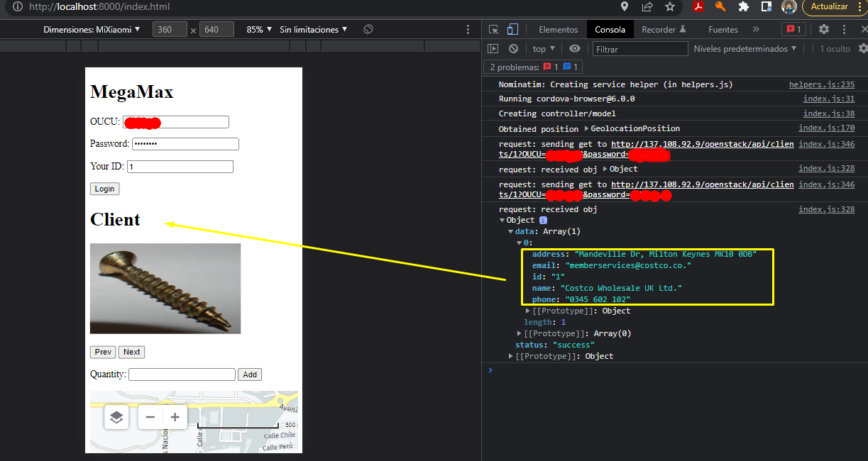Bookmark page with the star icon
The width and height of the screenshot is (868, 461).
pos(670,7)
